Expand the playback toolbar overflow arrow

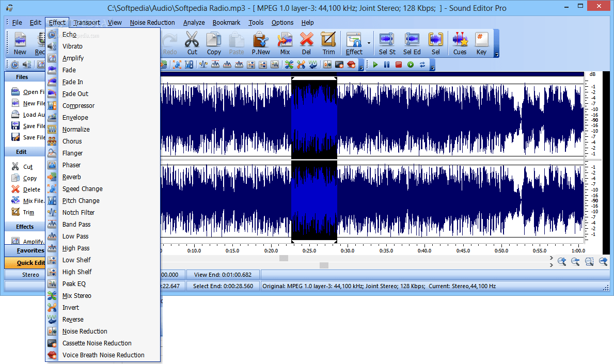pyautogui.click(x=433, y=68)
